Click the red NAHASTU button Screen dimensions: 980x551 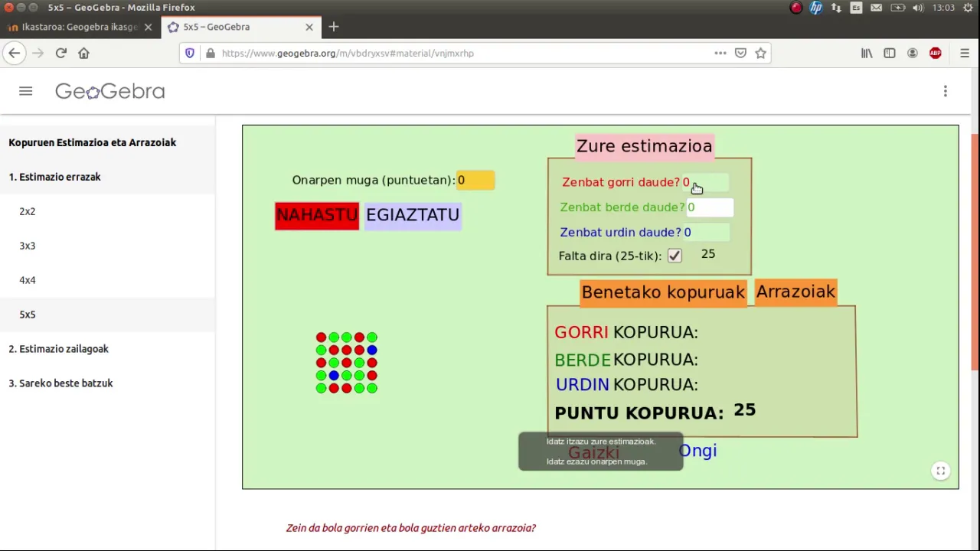[x=317, y=215]
